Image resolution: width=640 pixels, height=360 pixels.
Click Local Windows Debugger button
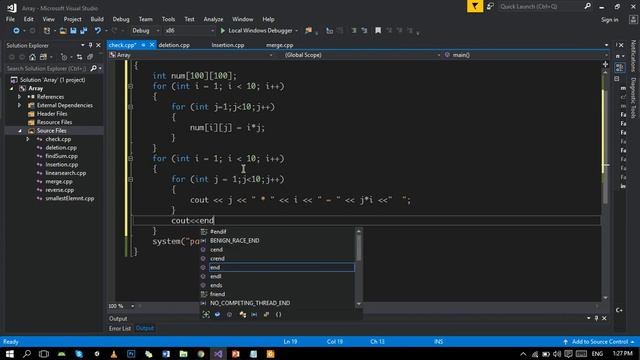tap(260, 31)
